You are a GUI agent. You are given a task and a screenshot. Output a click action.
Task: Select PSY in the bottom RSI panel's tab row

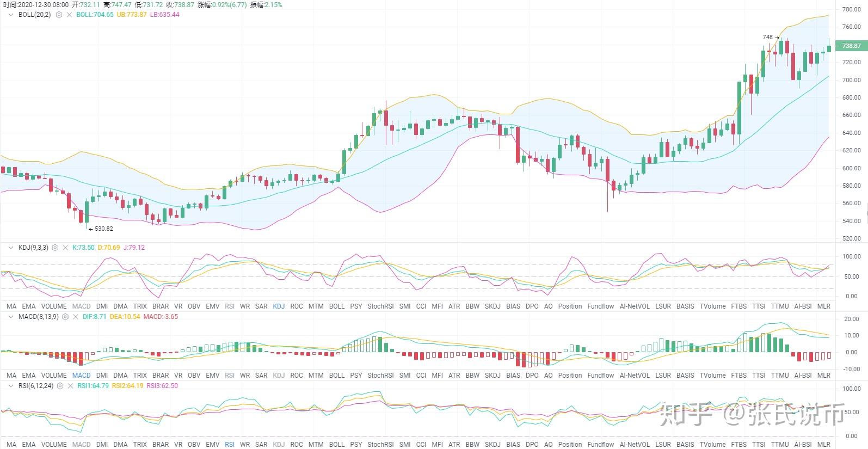(356, 445)
